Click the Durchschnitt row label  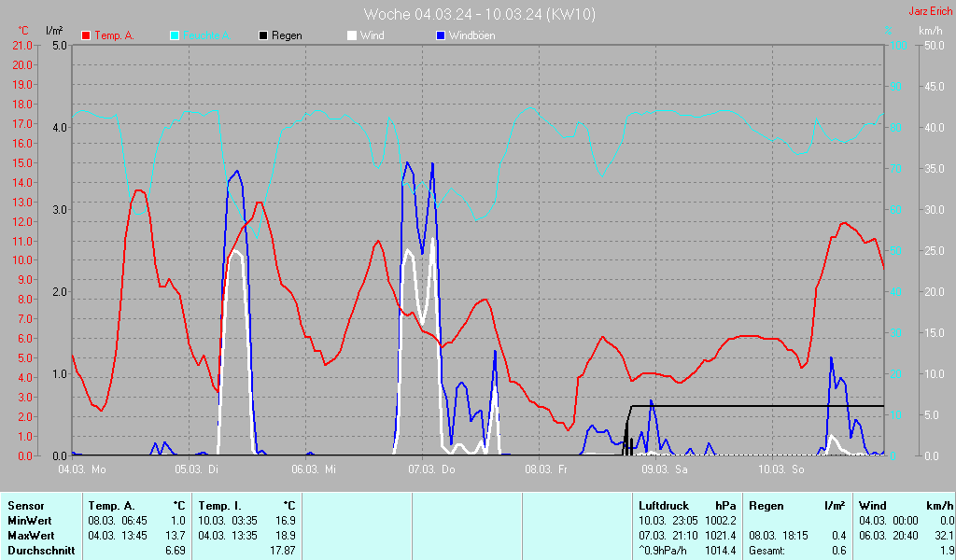point(37,551)
